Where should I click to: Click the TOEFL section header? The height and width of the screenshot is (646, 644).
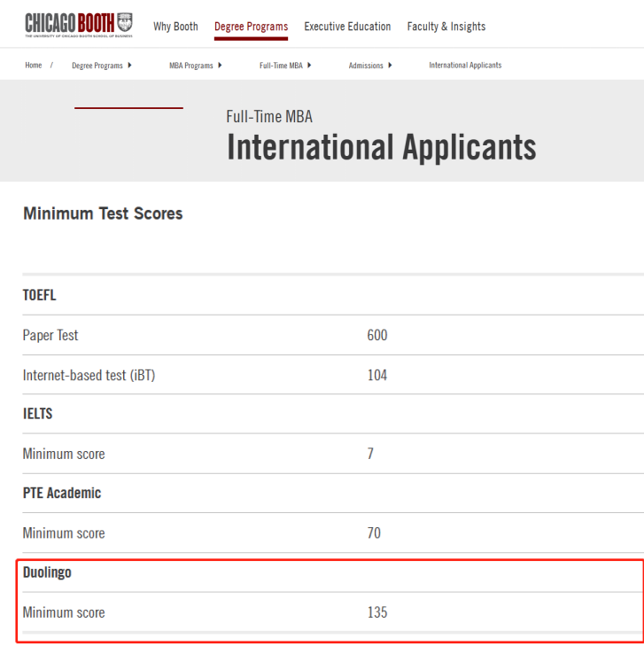(x=40, y=295)
